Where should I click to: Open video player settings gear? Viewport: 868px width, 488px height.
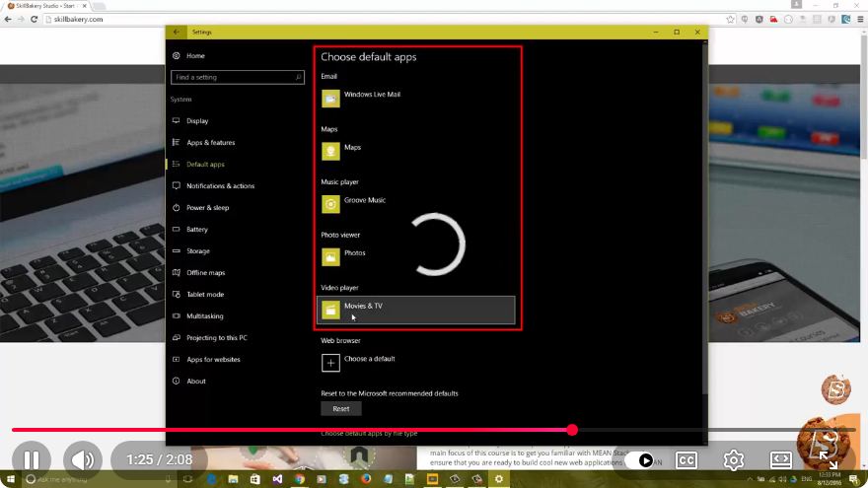pyautogui.click(x=734, y=459)
